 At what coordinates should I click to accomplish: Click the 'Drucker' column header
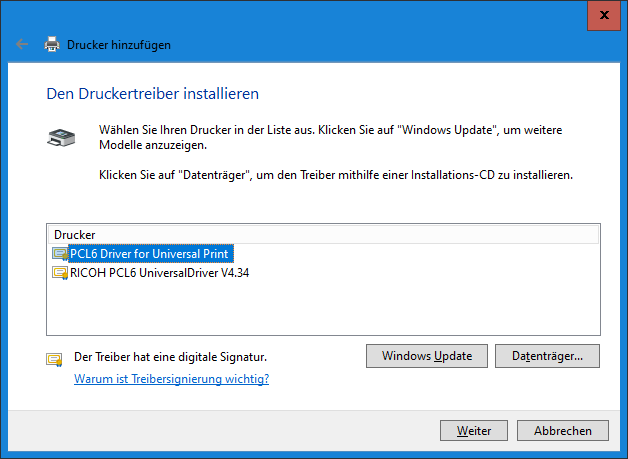323,234
